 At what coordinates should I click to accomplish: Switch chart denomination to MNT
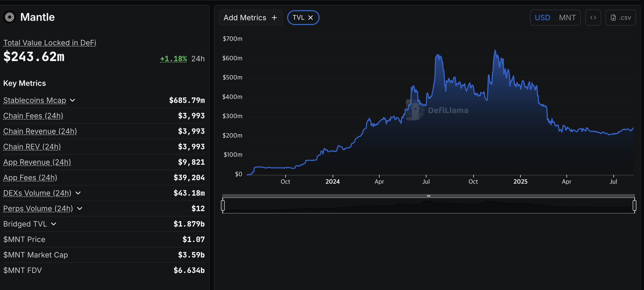pyautogui.click(x=567, y=18)
